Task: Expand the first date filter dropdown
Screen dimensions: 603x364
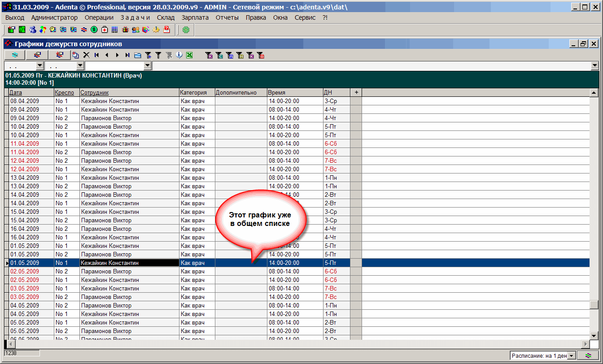Action: pyautogui.click(x=39, y=66)
